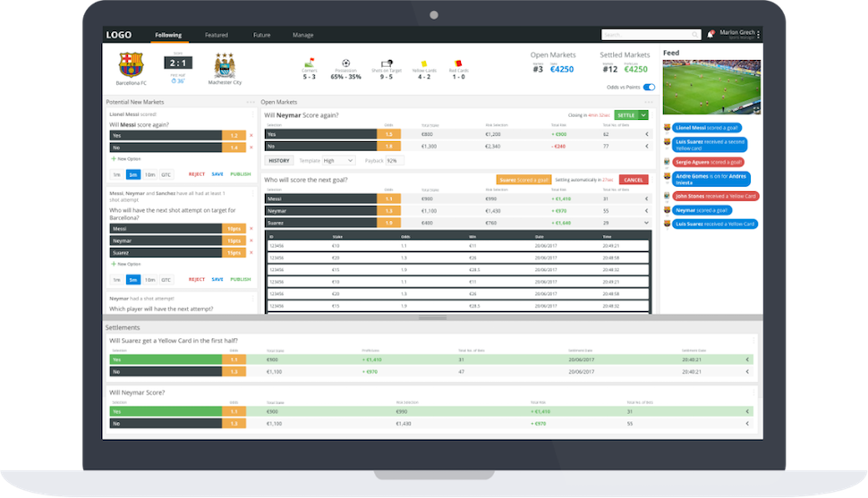868x498 pixels.
Task: Toggle the Odds vs Points switch
Action: (x=649, y=87)
